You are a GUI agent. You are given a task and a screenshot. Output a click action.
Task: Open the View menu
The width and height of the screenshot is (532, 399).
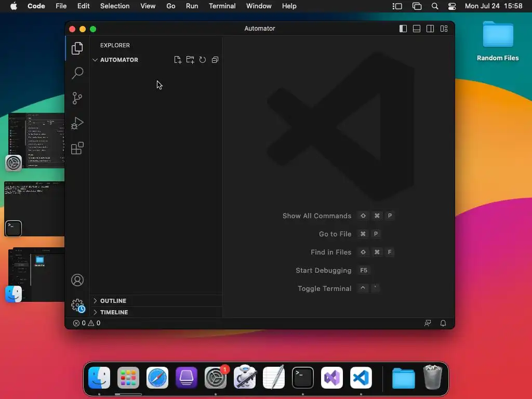click(148, 6)
